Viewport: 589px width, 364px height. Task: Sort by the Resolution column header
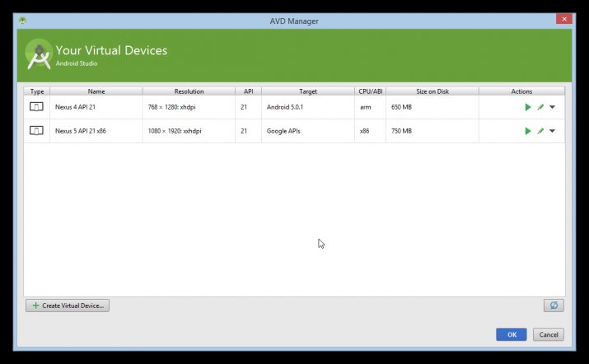pos(189,91)
